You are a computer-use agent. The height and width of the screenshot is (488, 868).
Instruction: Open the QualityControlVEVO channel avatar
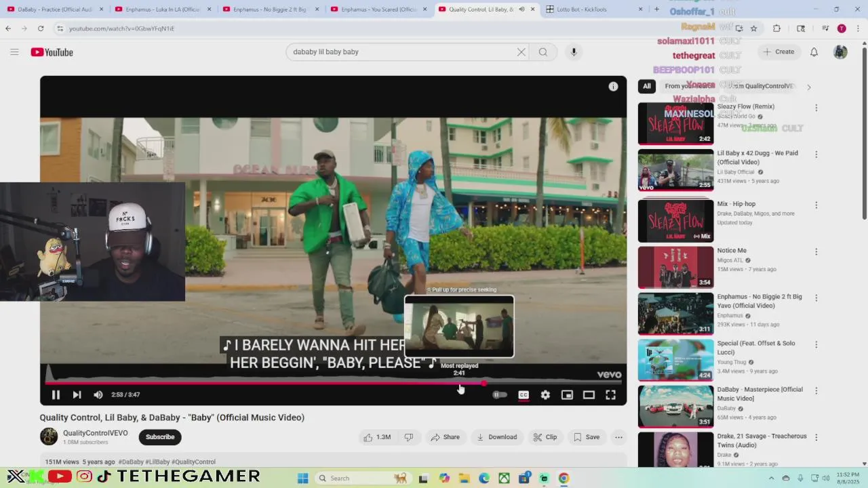[49, 437]
